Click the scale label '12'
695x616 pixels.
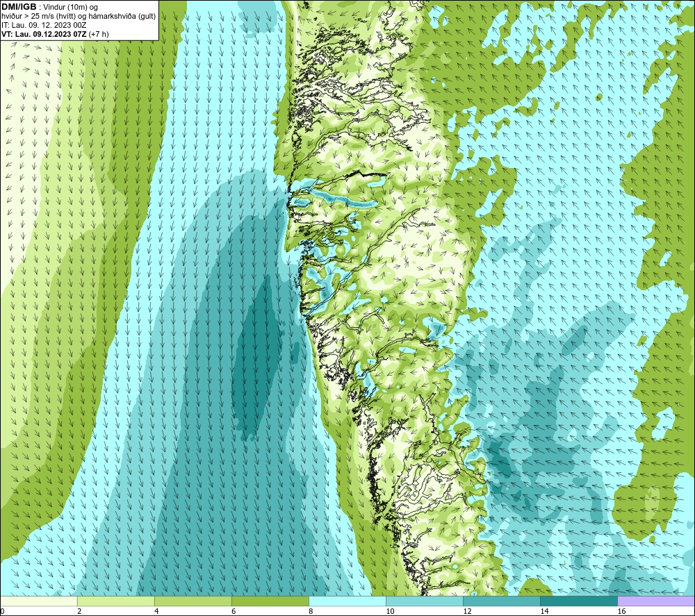[x=468, y=612]
